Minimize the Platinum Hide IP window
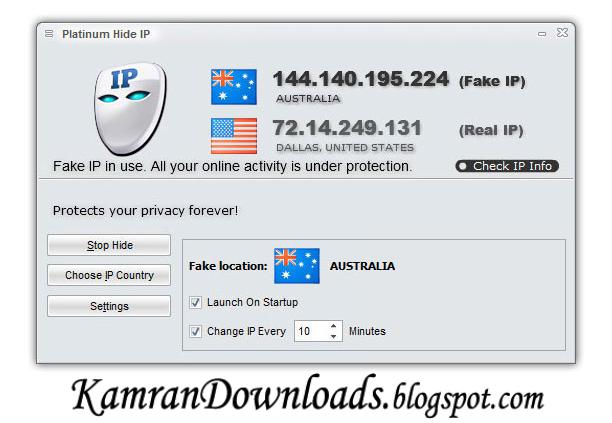The image size is (612, 423). [542, 34]
